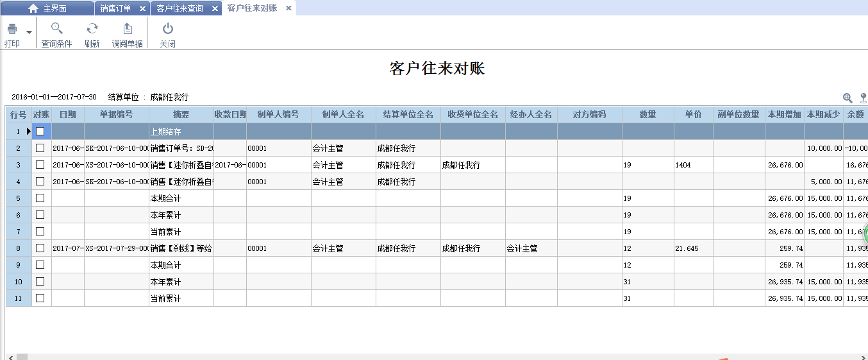Tick the reconcile checkbox in row 3
This screenshot has width=868, height=360.
coord(40,165)
